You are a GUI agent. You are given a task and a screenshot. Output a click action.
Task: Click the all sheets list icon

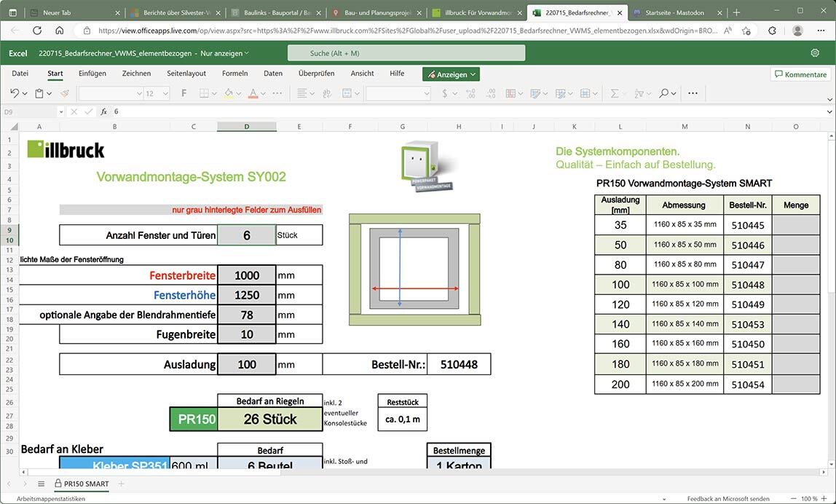(x=41, y=484)
